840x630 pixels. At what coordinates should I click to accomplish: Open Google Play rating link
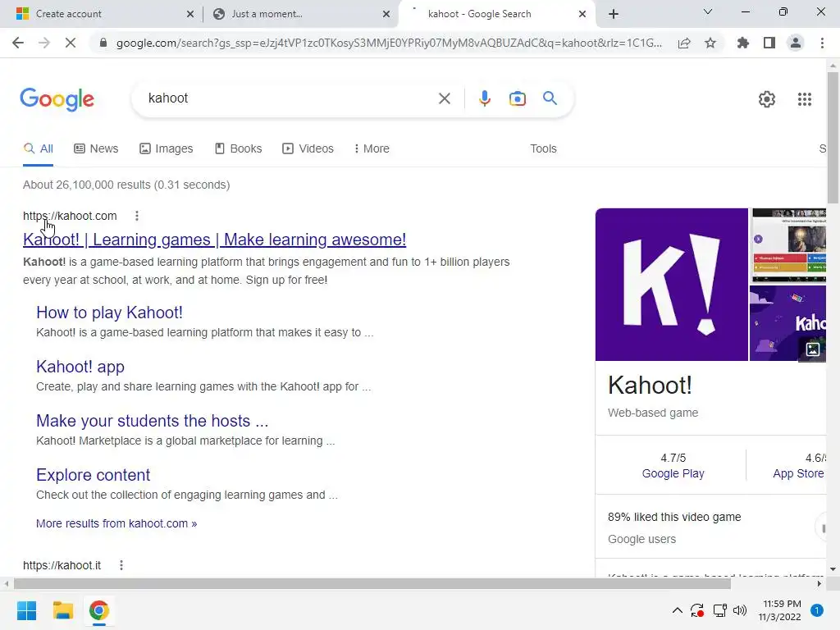(673, 473)
